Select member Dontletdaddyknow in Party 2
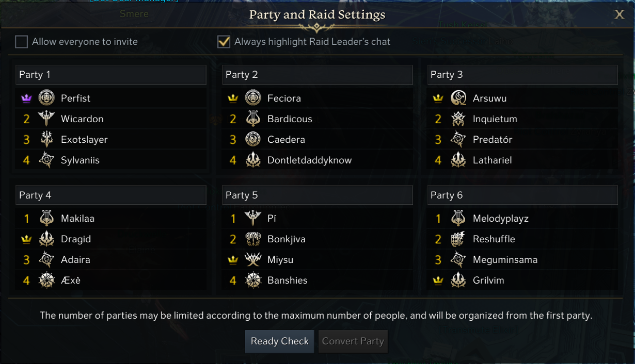Viewport: 635px width, 364px height. (x=309, y=160)
